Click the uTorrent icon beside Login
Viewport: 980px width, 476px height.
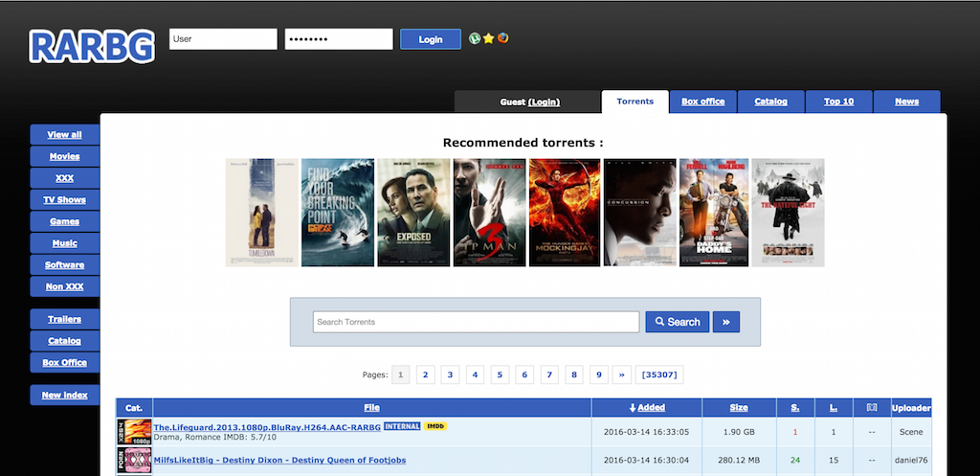pyautogui.click(x=475, y=38)
